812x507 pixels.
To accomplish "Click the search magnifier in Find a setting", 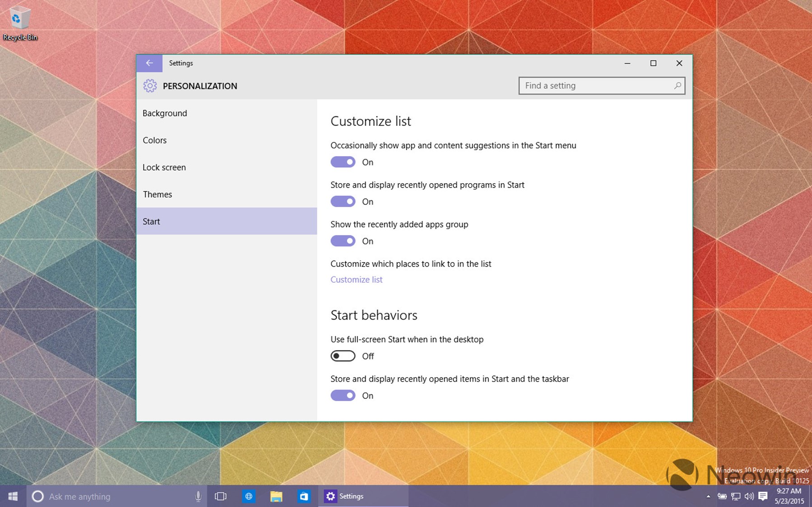I will [677, 86].
